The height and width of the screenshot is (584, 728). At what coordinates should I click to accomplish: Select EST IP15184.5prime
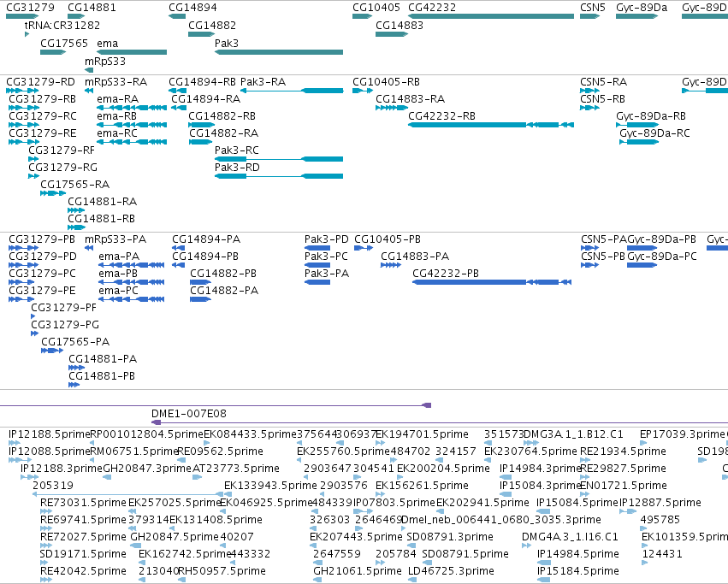[x=578, y=570]
